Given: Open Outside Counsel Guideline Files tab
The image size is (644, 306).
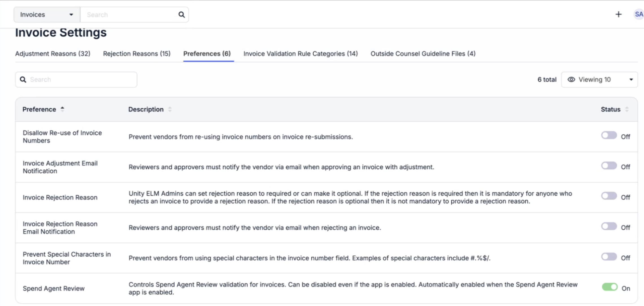Looking at the screenshot, I should (x=423, y=54).
